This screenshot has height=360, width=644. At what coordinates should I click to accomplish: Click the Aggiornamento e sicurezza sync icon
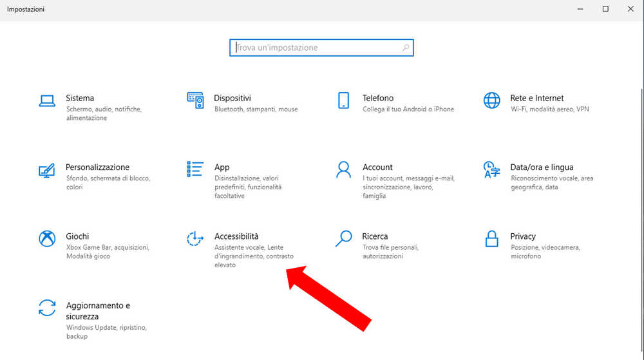pyautogui.click(x=46, y=308)
